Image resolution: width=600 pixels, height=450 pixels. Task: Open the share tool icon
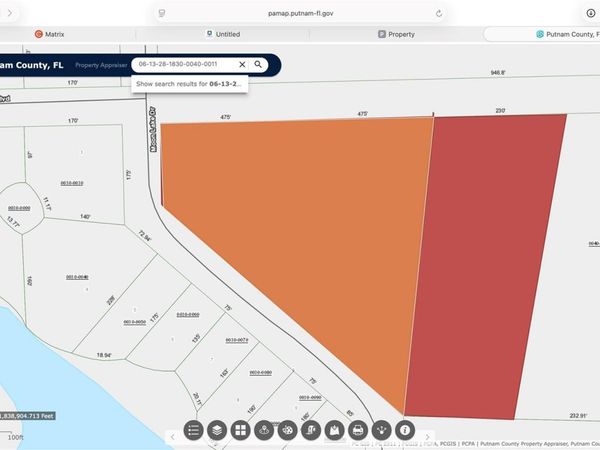click(x=381, y=430)
